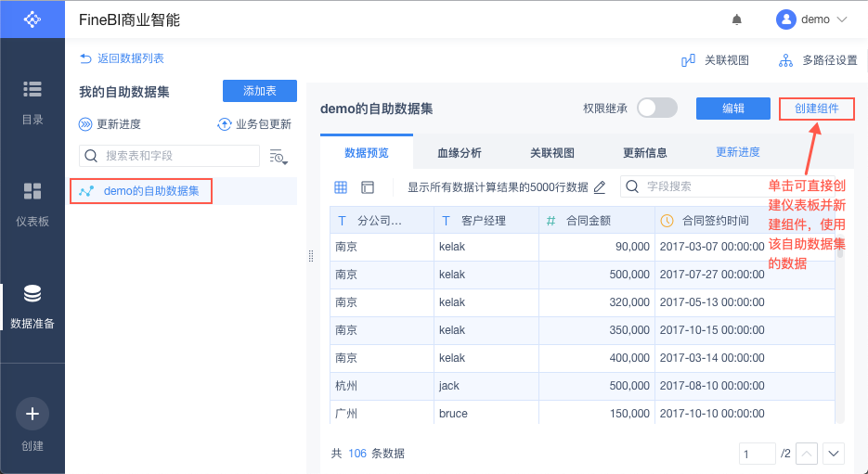868x474 pixels.
Task: Click the 添加表 button
Action: tap(260, 91)
